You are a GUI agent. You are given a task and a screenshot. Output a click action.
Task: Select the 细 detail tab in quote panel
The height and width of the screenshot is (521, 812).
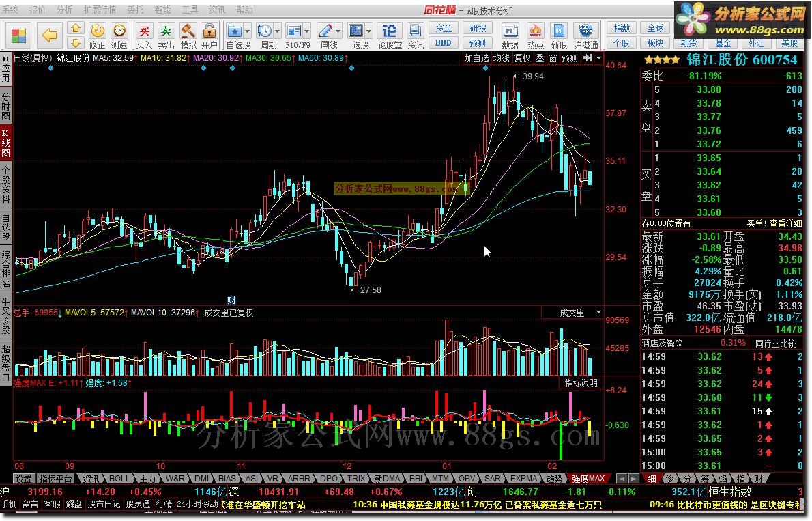click(652, 479)
